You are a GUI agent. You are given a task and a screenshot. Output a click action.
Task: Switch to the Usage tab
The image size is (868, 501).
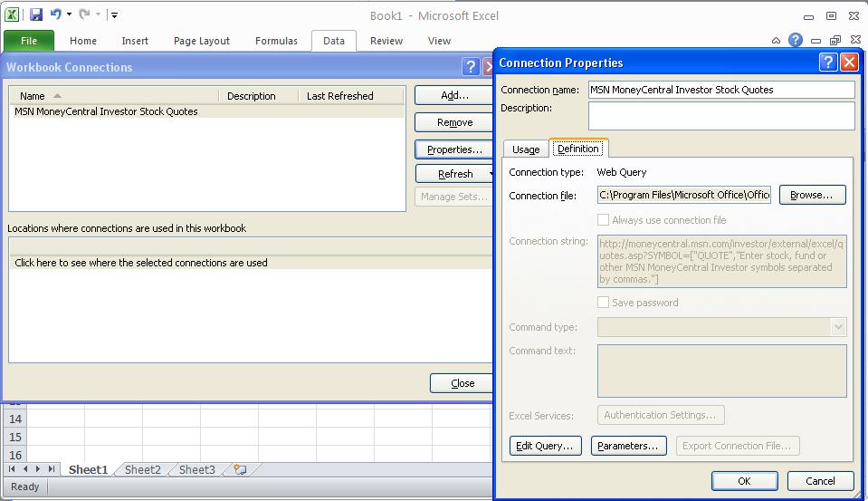[525, 149]
